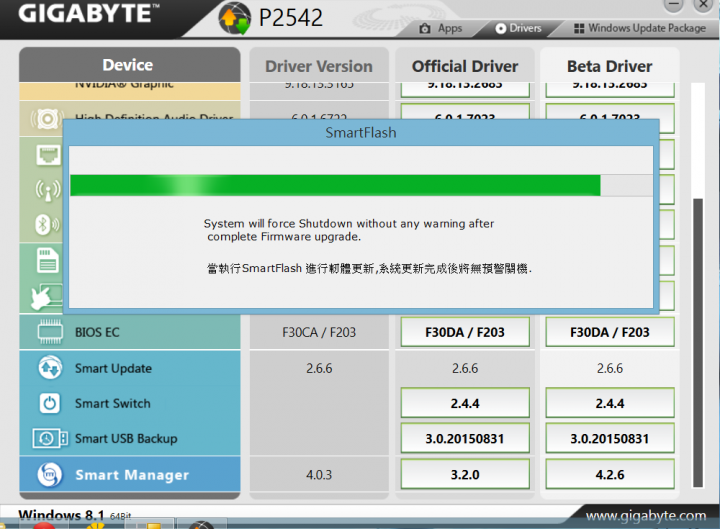This screenshot has height=529, width=720.
Task: Click the LAN network device icon
Action: [x=48, y=155]
